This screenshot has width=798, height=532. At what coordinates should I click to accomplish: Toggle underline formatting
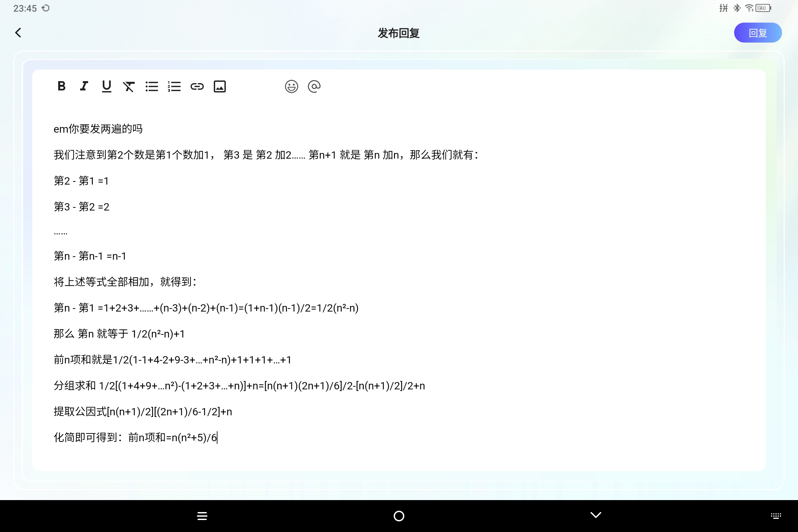106,86
